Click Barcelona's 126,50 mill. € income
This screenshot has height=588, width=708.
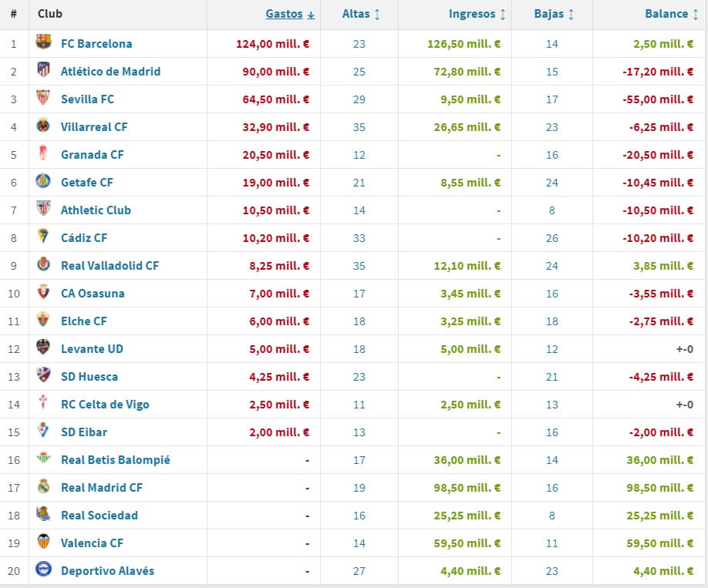coord(464,44)
